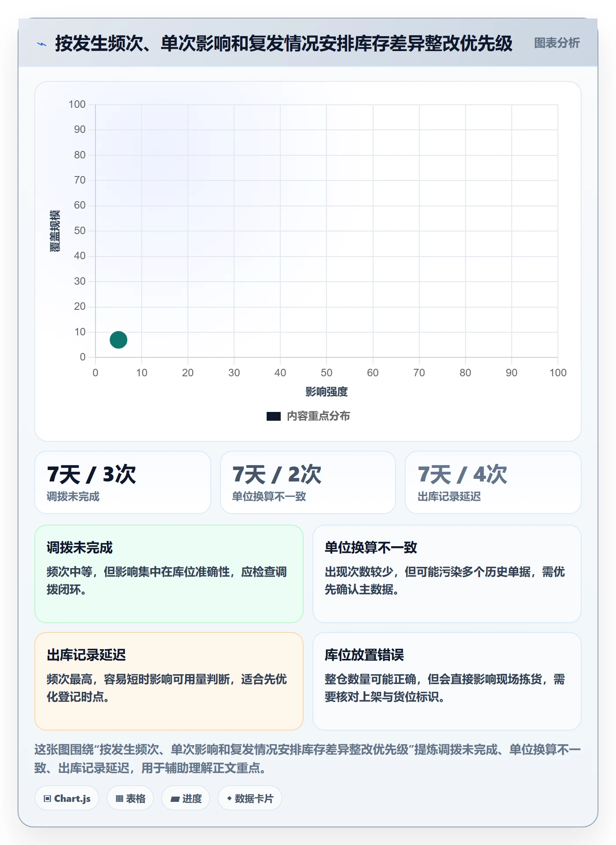616x845 pixels.
Task: Click the bar icon in 进度 chip
Action: (175, 799)
